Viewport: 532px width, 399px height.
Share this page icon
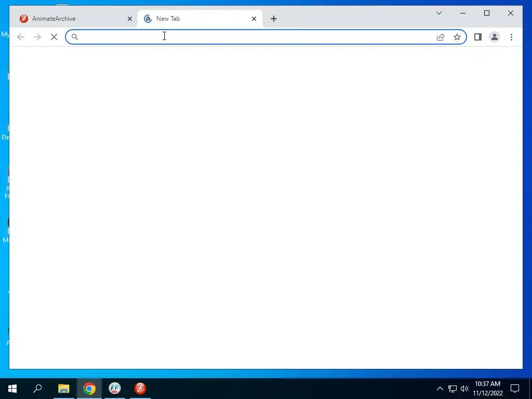click(441, 37)
